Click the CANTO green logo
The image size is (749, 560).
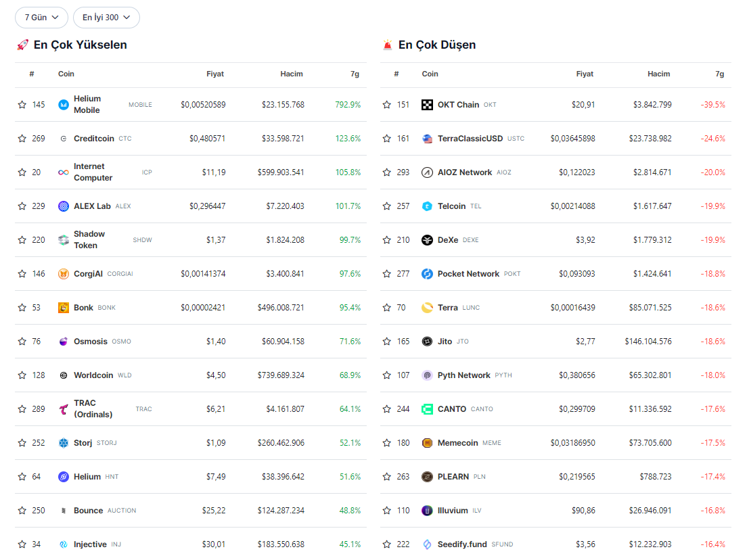coord(427,409)
